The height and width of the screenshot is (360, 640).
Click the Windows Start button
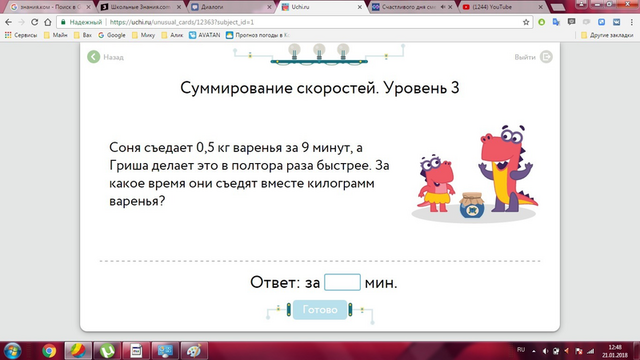click(x=12, y=351)
